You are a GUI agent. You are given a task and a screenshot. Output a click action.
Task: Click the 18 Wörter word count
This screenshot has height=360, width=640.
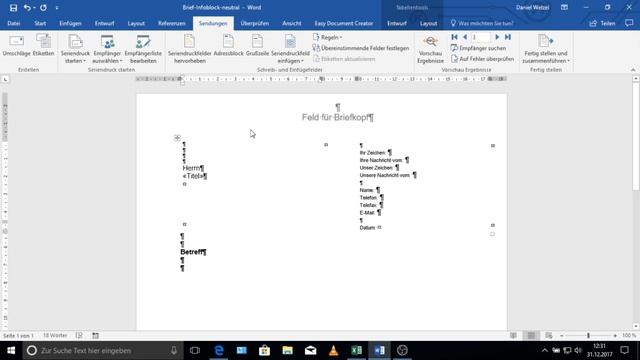tap(55, 336)
